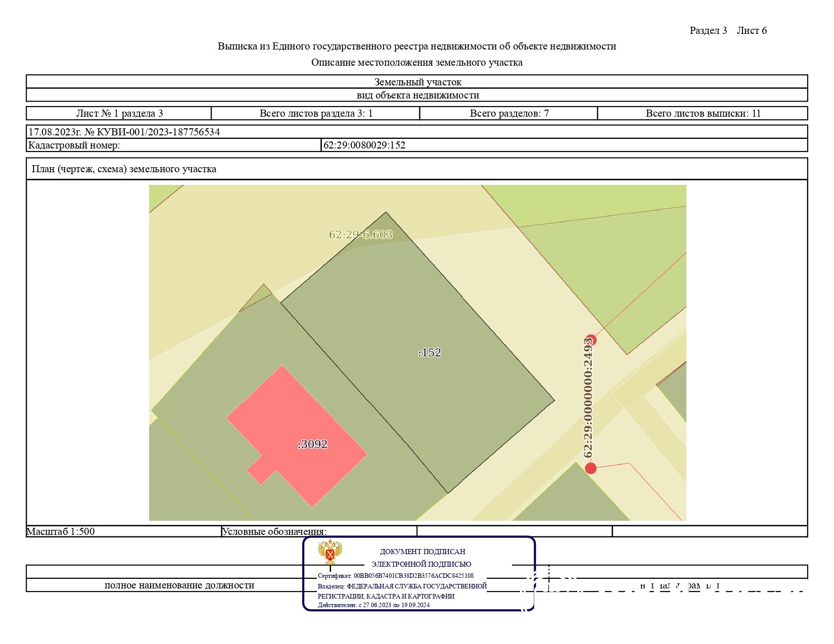Image resolution: width=834 pixels, height=644 pixels.
Task: Click the 'полное наименование должности' field
Action: pyautogui.click(x=179, y=585)
